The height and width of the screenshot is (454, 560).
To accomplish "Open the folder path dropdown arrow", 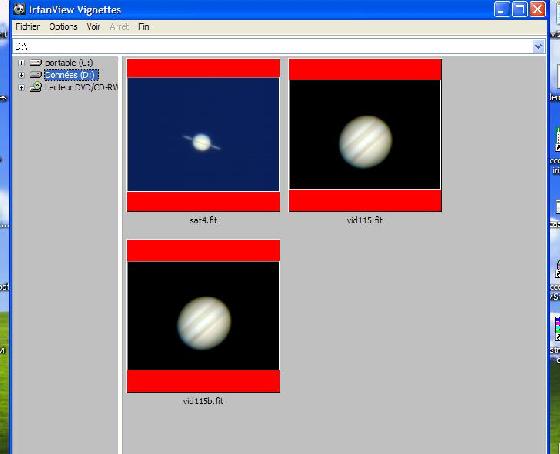I will [538, 46].
